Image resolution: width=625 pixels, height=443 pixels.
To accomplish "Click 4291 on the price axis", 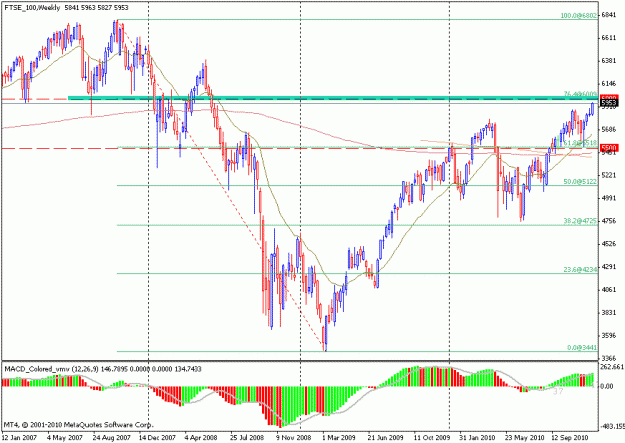I will pos(609,267).
